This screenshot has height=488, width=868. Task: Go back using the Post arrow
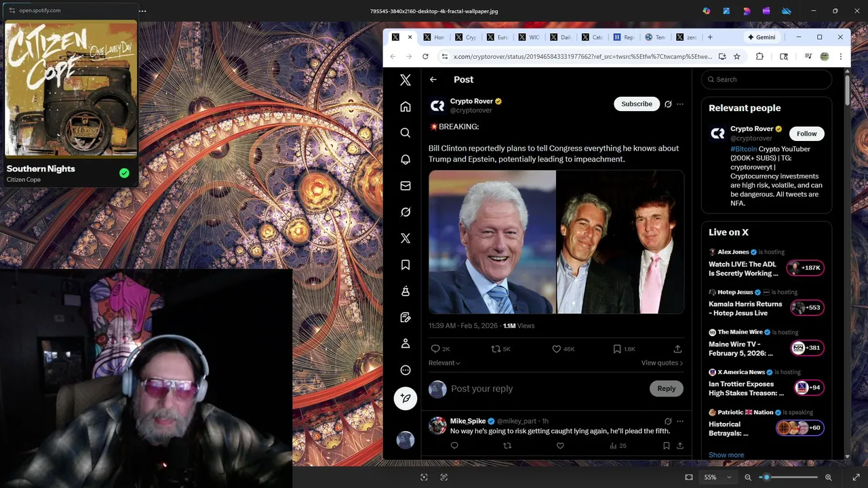(433, 79)
